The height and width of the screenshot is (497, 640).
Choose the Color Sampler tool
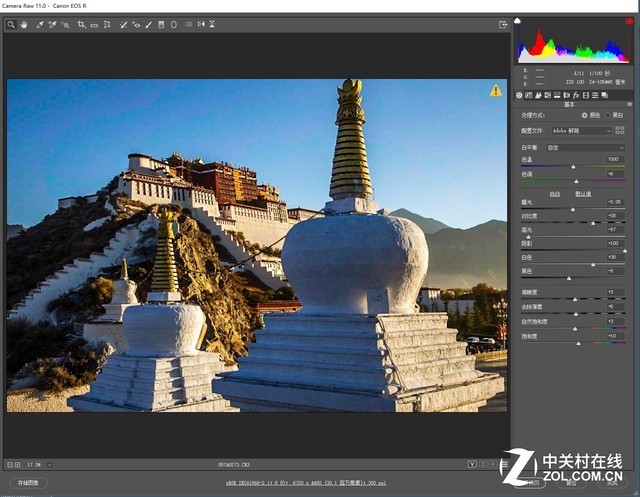52,25
